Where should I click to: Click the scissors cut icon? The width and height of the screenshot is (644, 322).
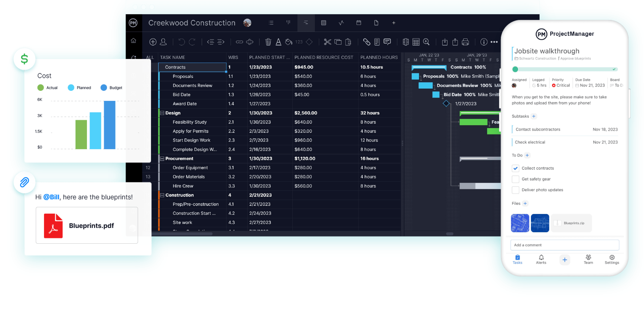click(327, 42)
